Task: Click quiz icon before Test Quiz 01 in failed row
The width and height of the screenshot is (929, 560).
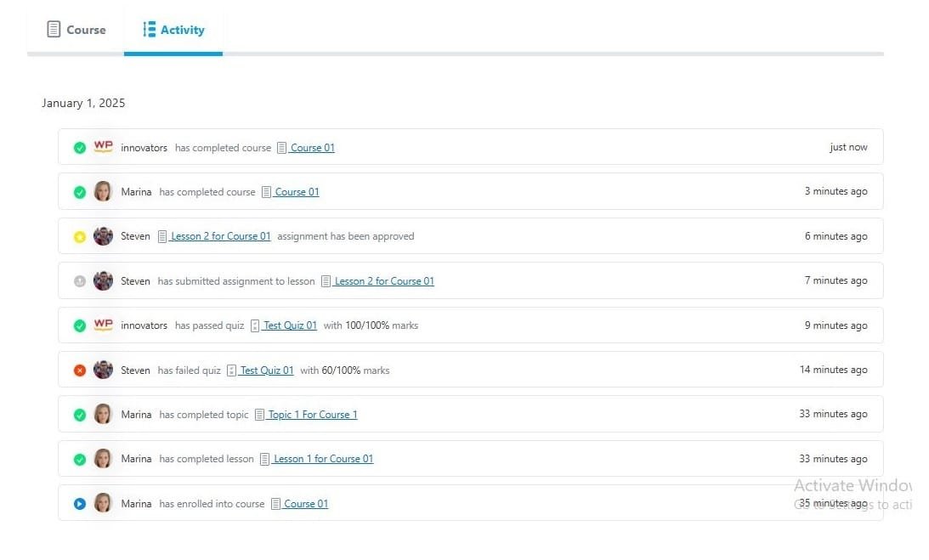Action: coord(232,371)
